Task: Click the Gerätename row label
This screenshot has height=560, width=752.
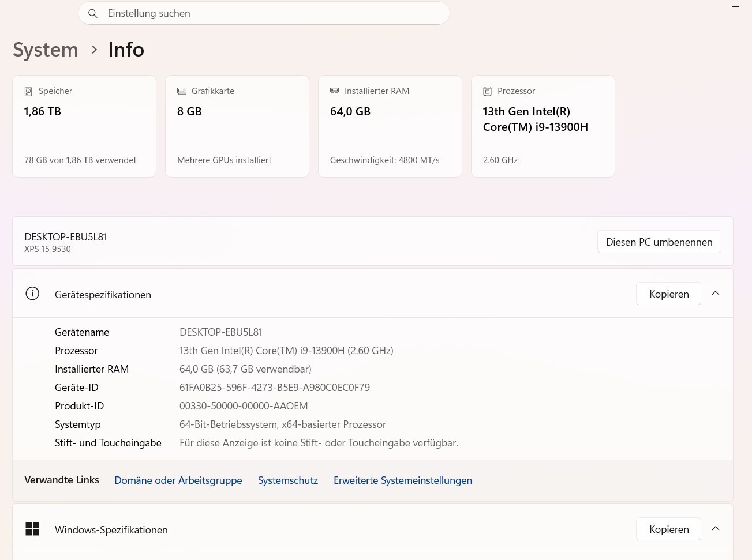Action: coord(82,332)
